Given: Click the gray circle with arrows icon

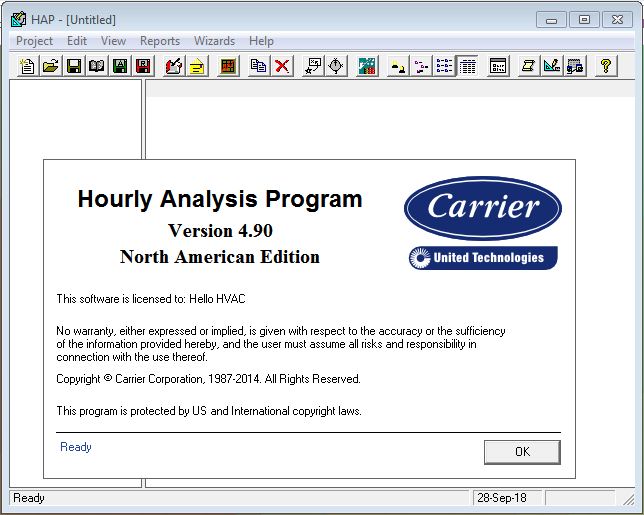Looking at the screenshot, I should point(336,66).
